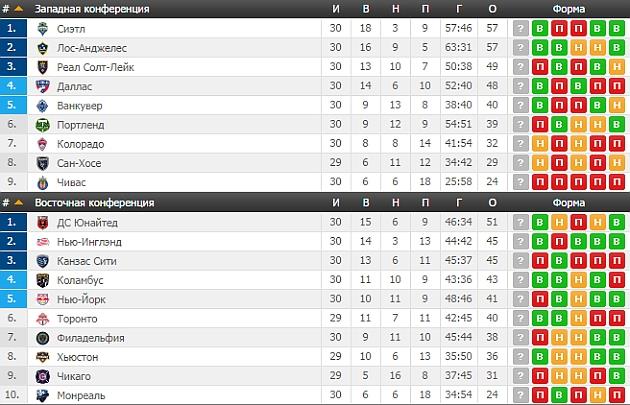This screenshot has height=405, width=630.
Task: Select the Монреаль team logo
Action: 43,396
